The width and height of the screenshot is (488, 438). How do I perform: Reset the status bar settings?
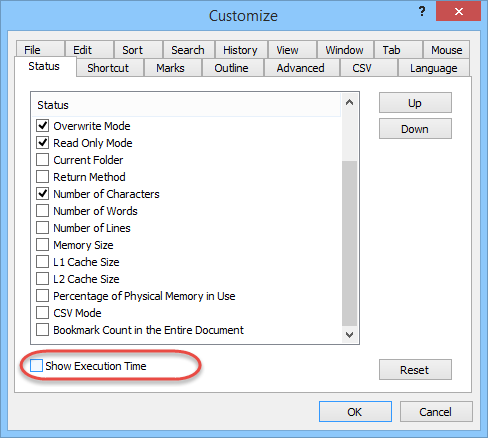(x=415, y=370)
